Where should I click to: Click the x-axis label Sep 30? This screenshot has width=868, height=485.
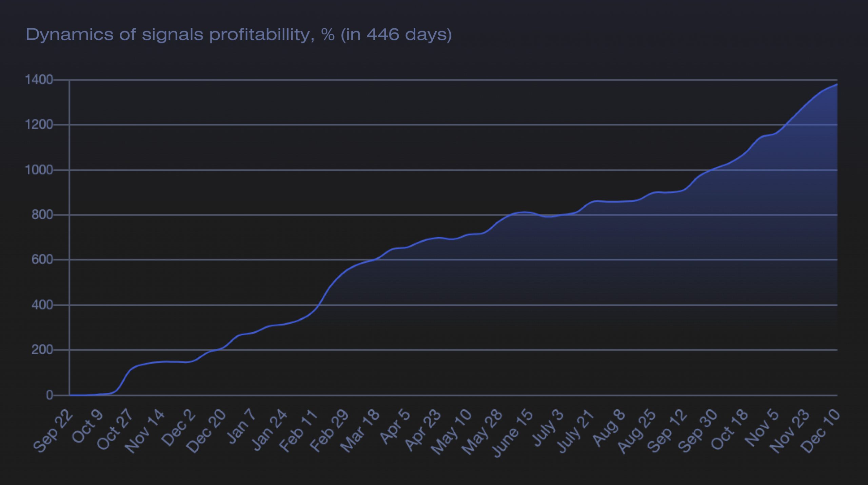[x=698, y=431]
